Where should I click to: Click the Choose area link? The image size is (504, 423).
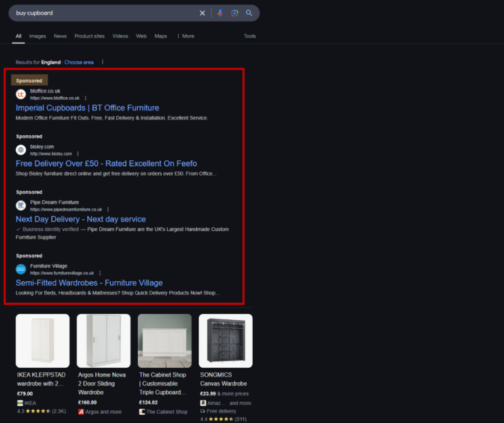coord(79,62)
